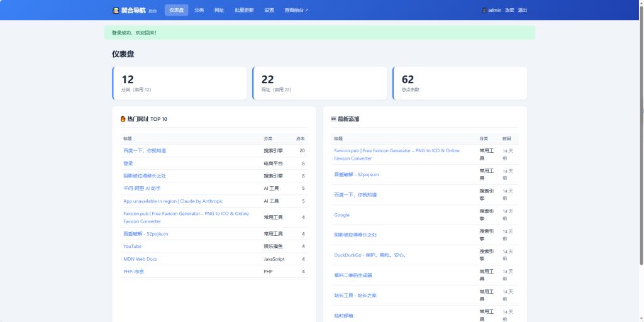Open the 仪表盘 nav tab

[x=176, y=10]
